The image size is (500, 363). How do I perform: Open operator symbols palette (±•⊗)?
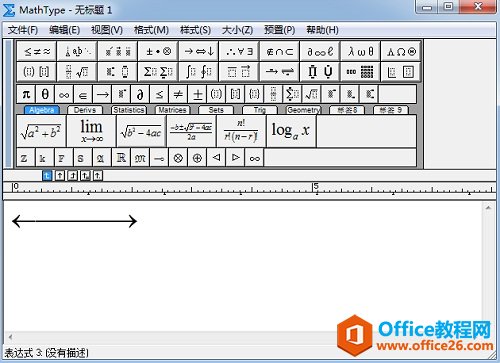158,51
